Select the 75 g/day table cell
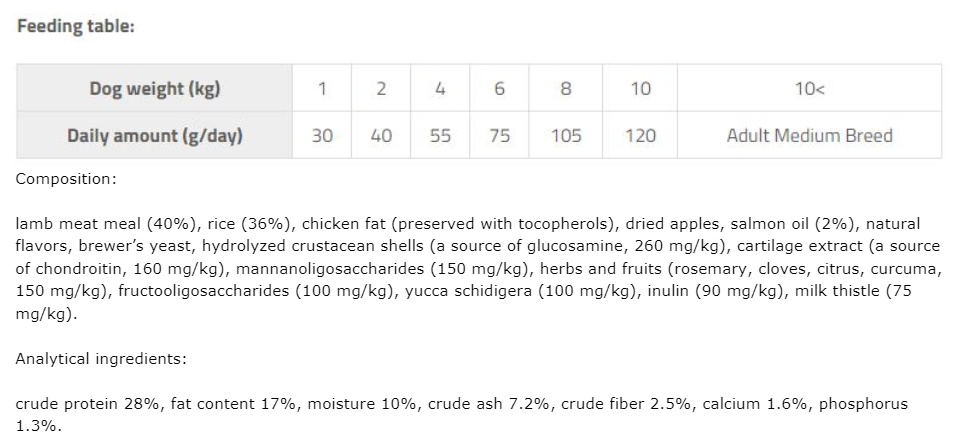Image resolution: width=960 pixels, height=448 pixels. [x=499, y=135]
